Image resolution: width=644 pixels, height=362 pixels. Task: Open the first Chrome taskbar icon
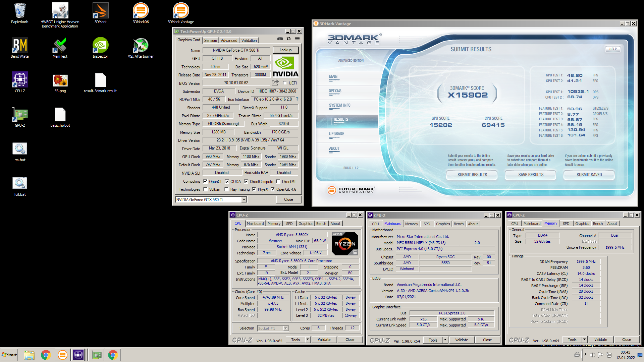46,355
